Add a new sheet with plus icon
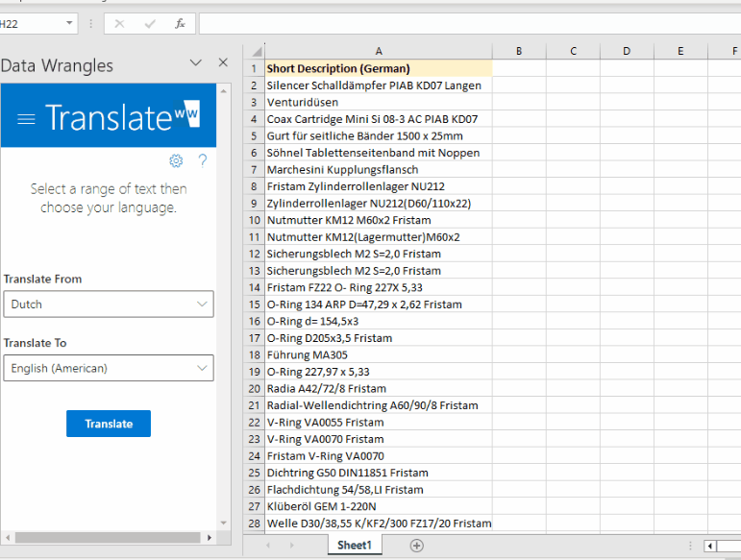741x560 pixels. tap(416, 546)
